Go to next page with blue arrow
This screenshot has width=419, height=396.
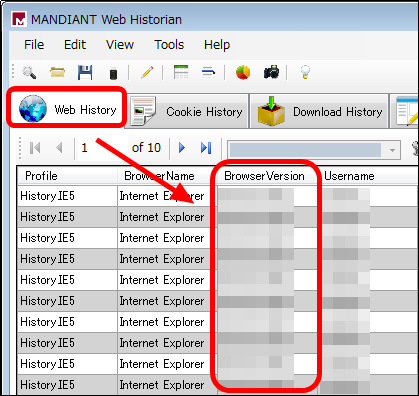point(182,148)
